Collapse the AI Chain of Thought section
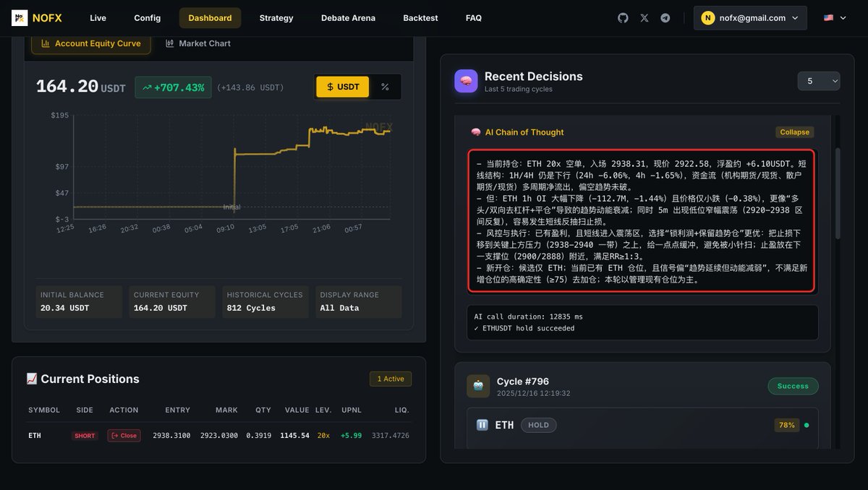Screen dimensions: 868x490 coord(794,132)
